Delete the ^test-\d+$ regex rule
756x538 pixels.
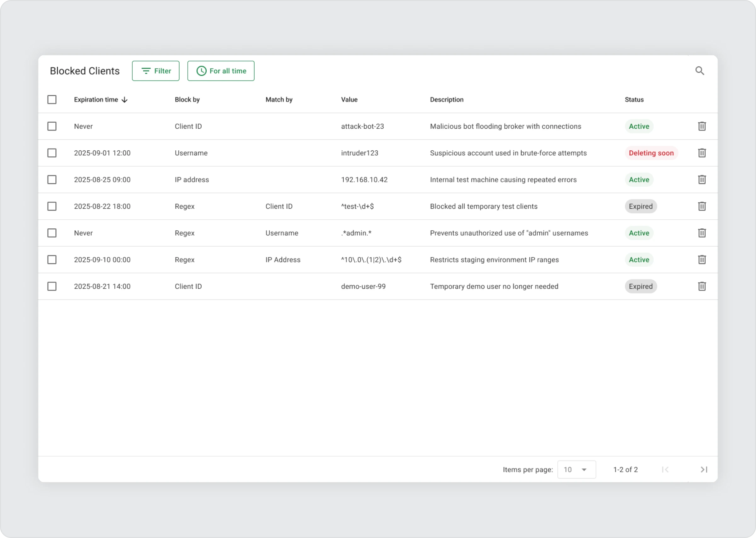click(x=702, y=206)
